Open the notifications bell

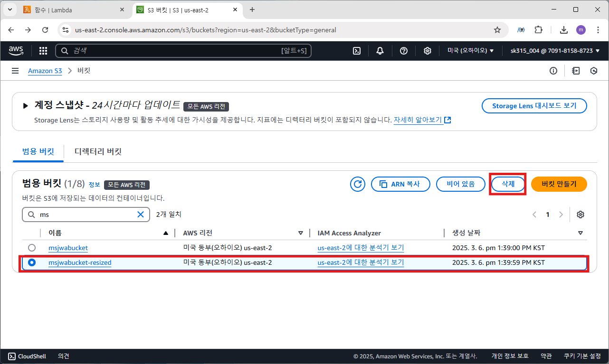[380, 51]
